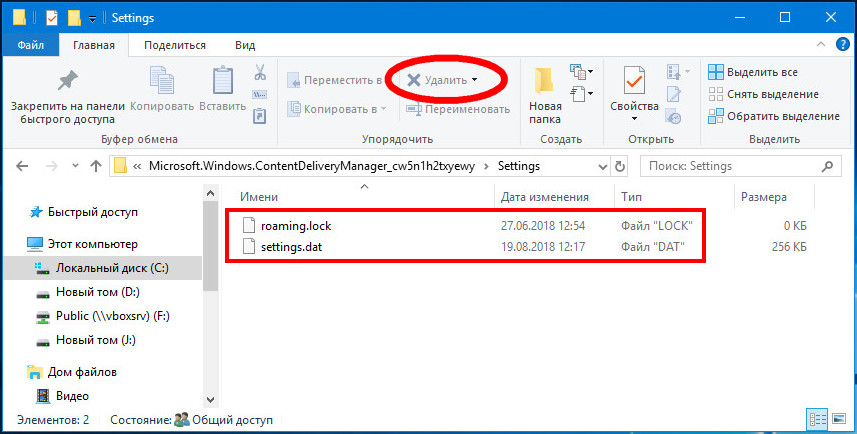Open Customize Quick Access Toolbar dropdown

pyautogui.click(x=92, y=19)
